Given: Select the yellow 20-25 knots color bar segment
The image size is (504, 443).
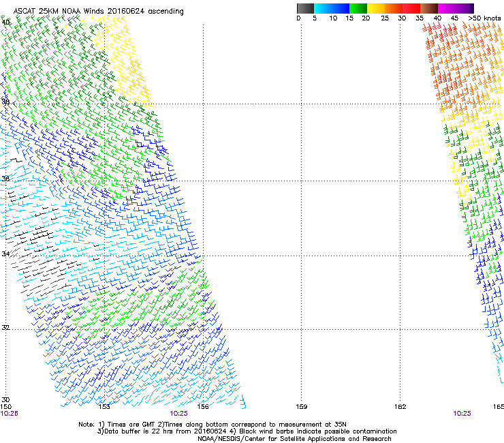Looking at the screenshot, I should 376,8.
